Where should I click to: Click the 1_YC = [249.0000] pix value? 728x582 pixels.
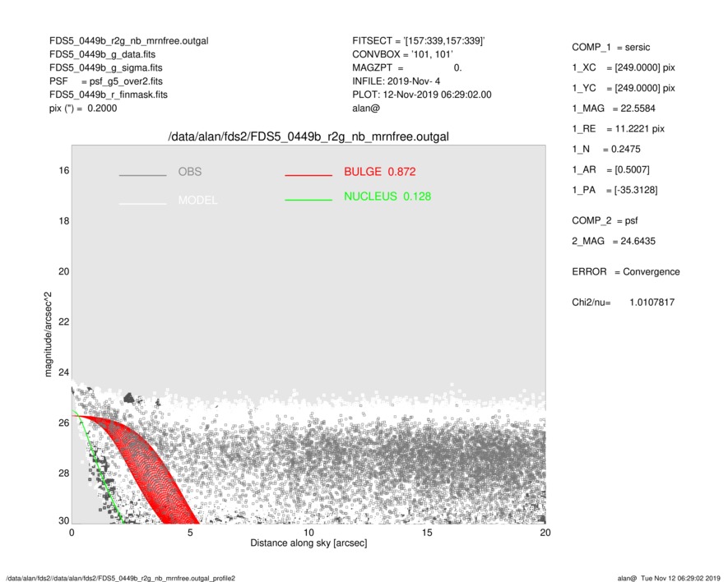pos(623,88)
